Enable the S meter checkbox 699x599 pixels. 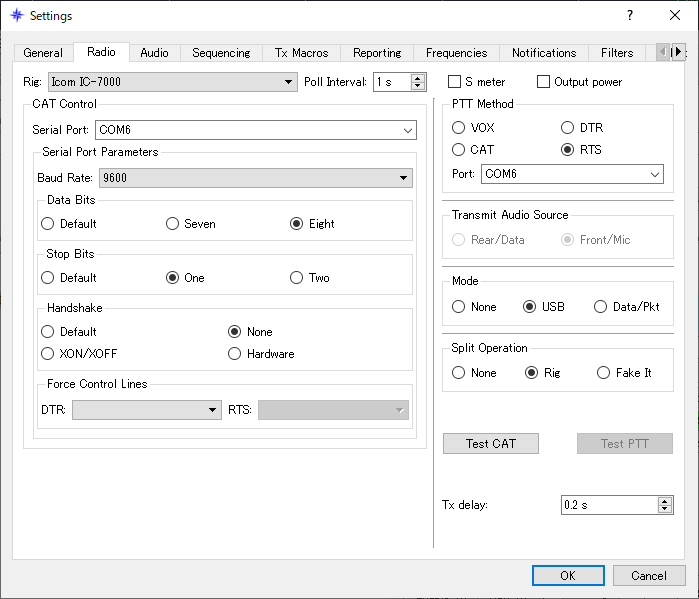point(454,82)
